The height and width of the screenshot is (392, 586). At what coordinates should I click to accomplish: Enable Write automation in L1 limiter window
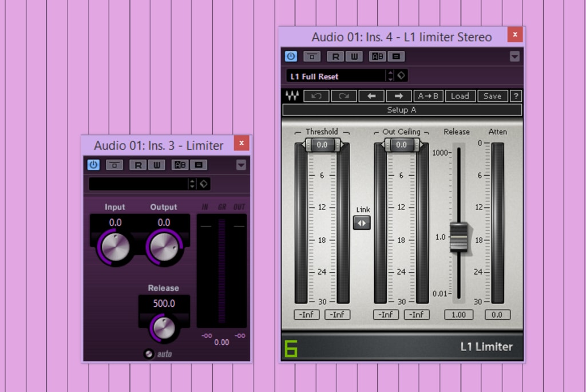point(354,57)
